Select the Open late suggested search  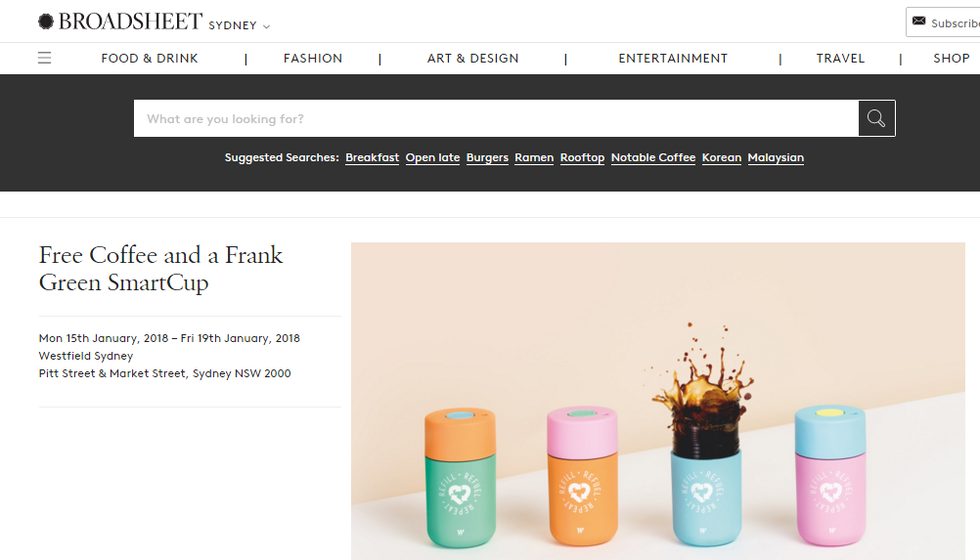(432, 158)
